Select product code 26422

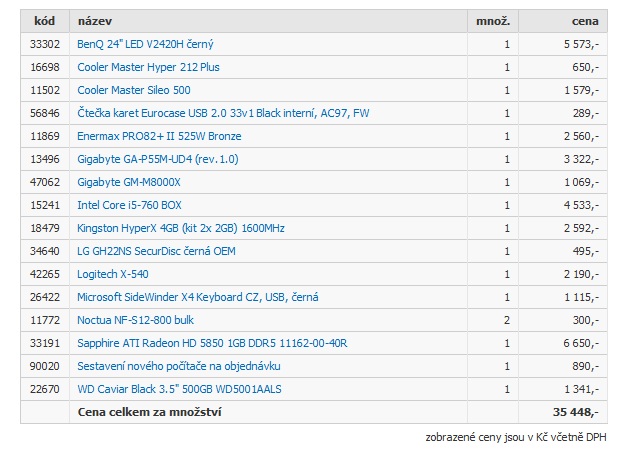[x=45, y=297]
